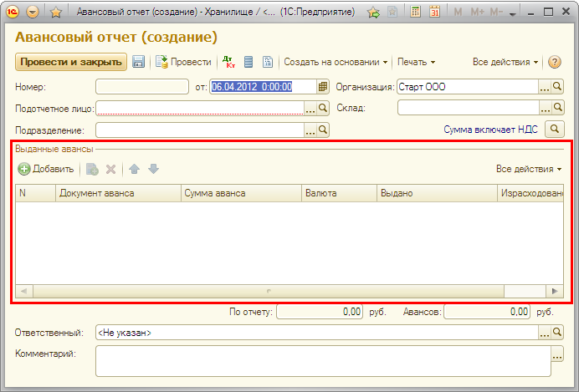Save document with floppy disk icon
The image size is (579, 392).
(138, 62)
